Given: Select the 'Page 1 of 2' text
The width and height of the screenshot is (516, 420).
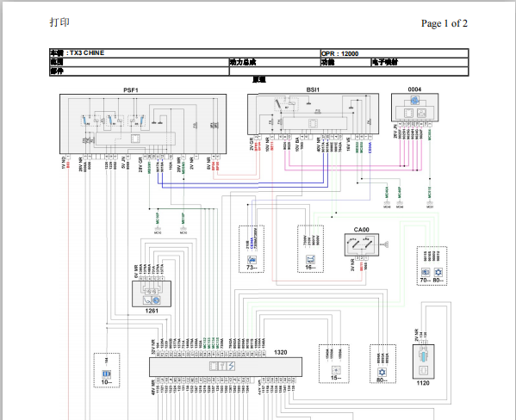Looking at the screenshot, I should pos(444,23).
